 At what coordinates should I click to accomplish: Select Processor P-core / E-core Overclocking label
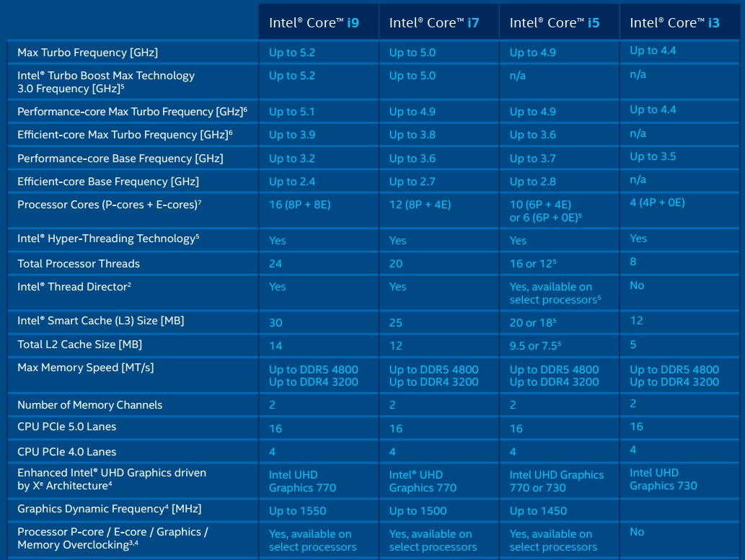(x=113, y=538)
